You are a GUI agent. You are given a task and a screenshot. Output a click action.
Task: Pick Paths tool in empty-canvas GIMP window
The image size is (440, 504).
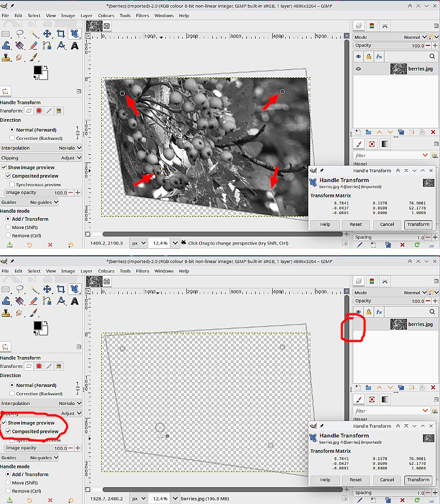tap(48, 301)
